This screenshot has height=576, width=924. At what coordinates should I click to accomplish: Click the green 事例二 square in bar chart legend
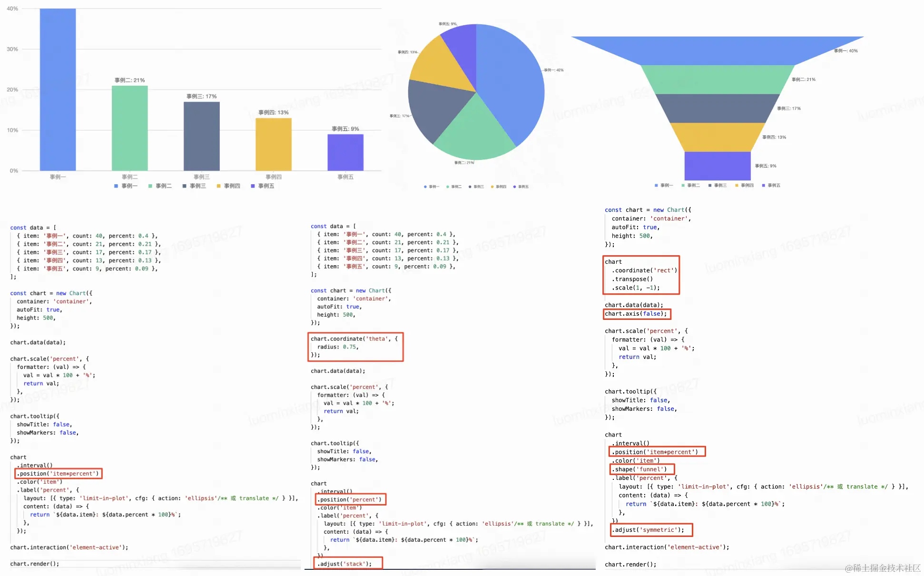[150, 186]
